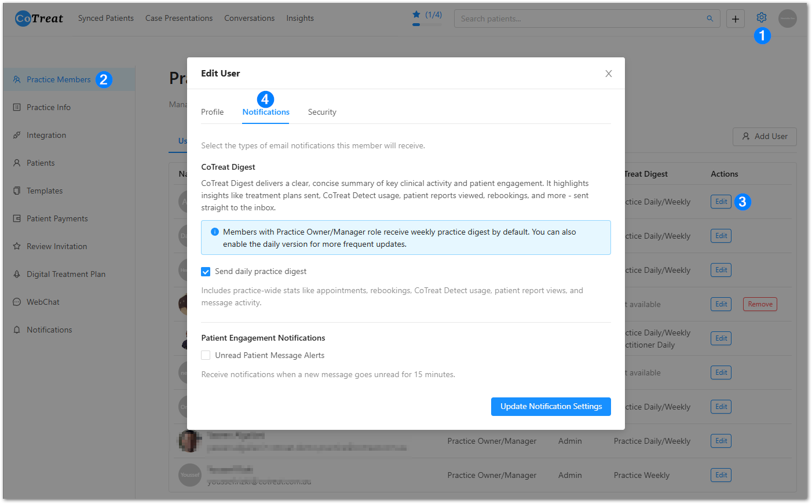Open settings via the gear icon
The image size is (812, 504).
tap(761, 18)
